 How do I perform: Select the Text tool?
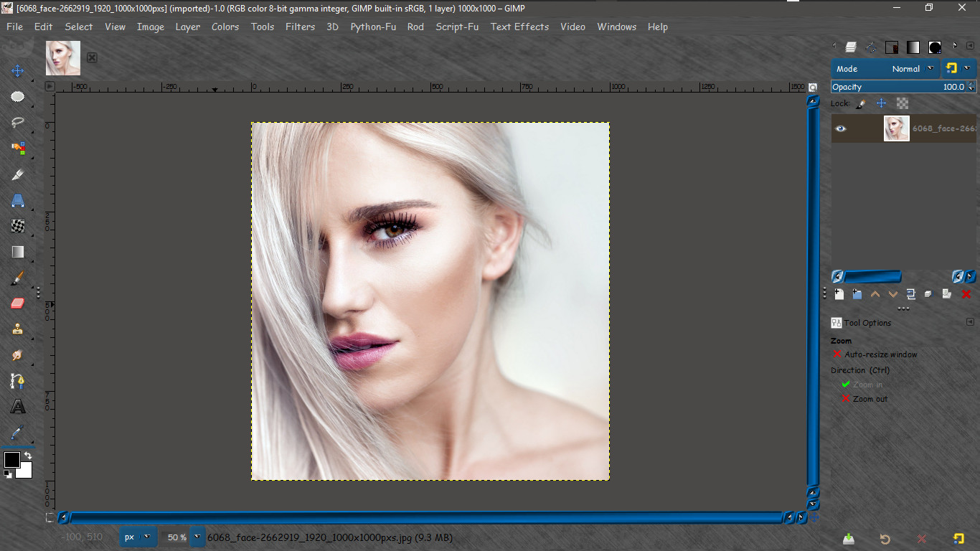pyautogui.click(x=18, y=407)
